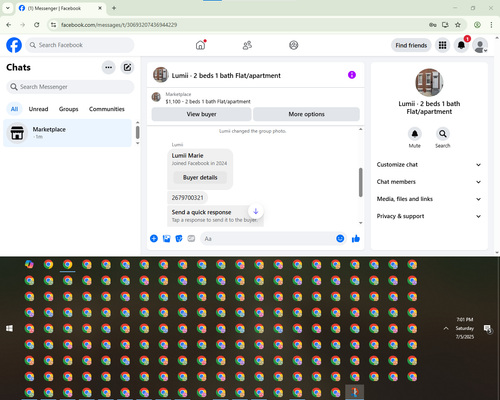The height and width of the screenshot is (400, 500).
Task: Open the Facebook menu grid icon
Action: tap(442, 45)
